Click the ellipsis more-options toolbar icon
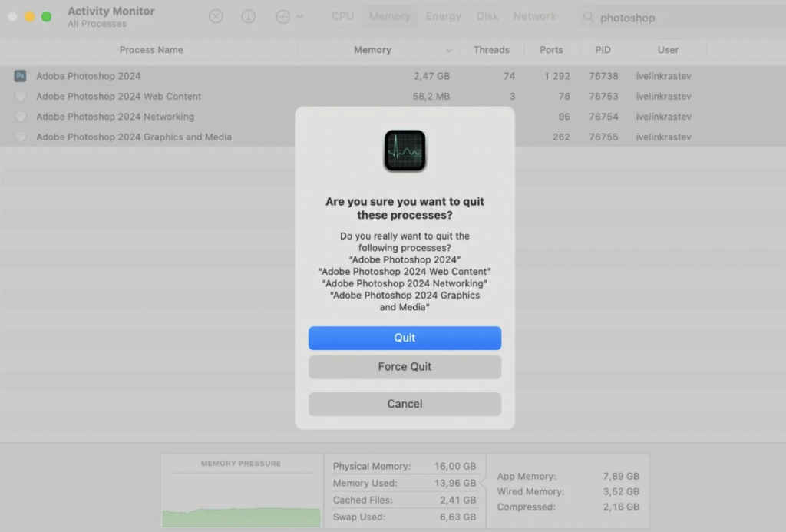786x532 pixels. pos(283,16)
